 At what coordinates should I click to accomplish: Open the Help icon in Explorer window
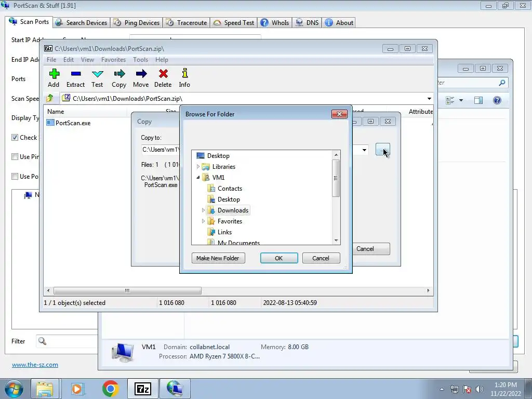click(x=497, y=100)
